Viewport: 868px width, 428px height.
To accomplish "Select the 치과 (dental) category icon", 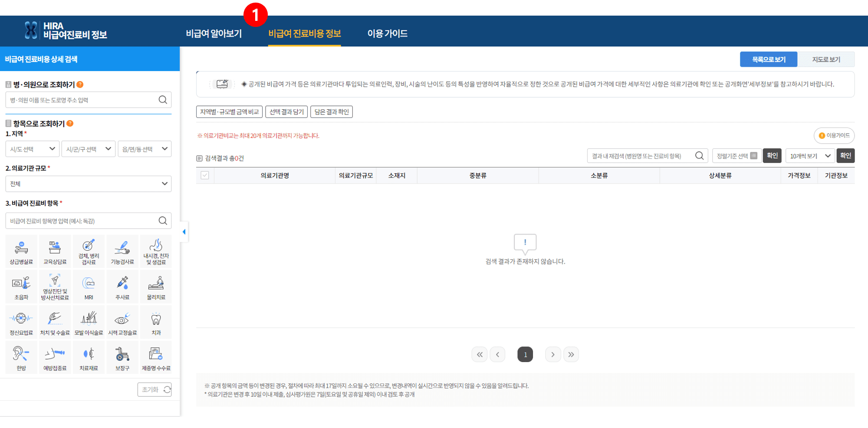I will point(156,322).
